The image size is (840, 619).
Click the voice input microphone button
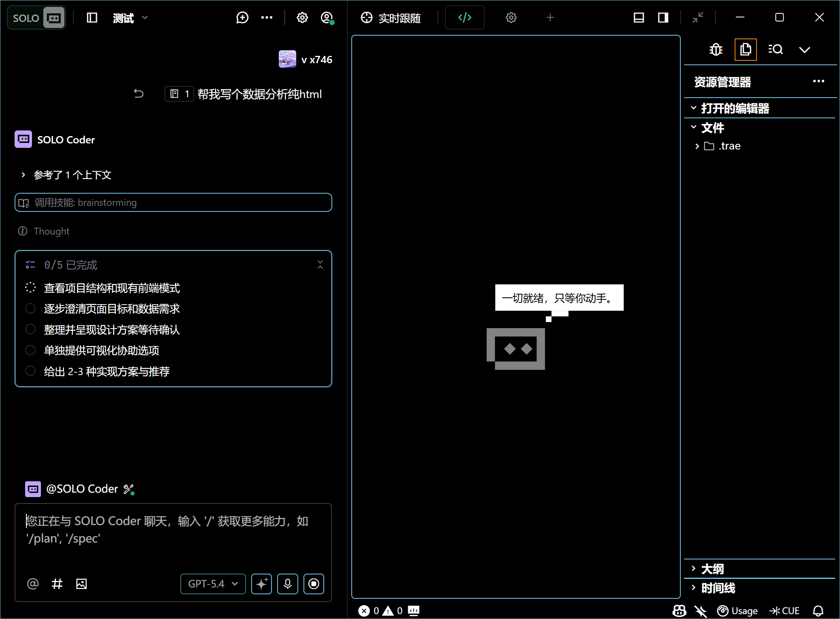click(287, 584)
